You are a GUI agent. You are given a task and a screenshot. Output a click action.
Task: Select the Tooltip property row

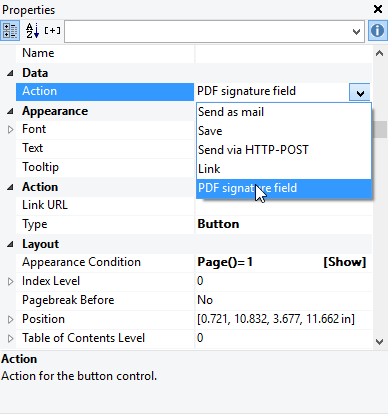(105, 167)
